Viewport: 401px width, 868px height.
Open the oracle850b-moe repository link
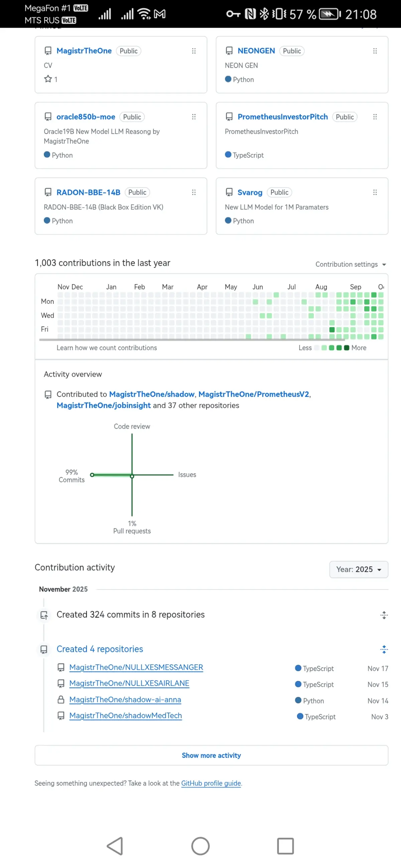point(86,117)
